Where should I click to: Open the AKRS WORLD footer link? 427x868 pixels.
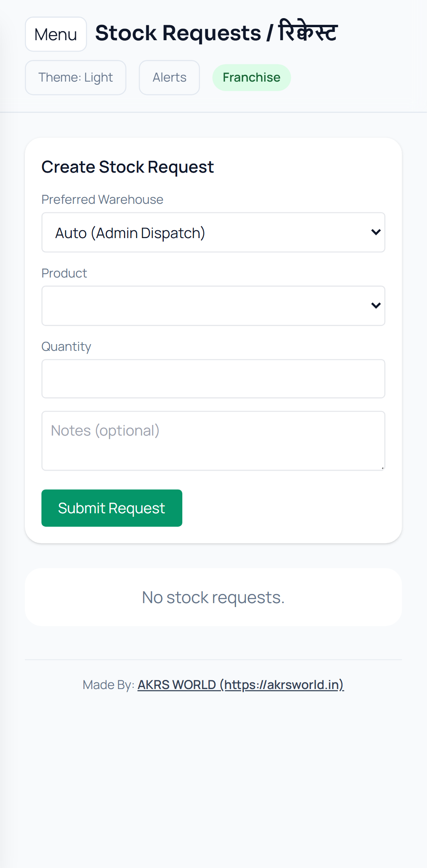pyautogui.click(x=240, y=685)
